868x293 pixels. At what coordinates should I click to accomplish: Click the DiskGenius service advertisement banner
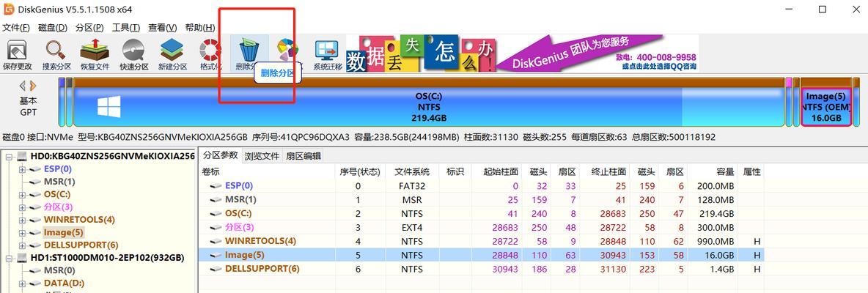(x=522, y=53)
